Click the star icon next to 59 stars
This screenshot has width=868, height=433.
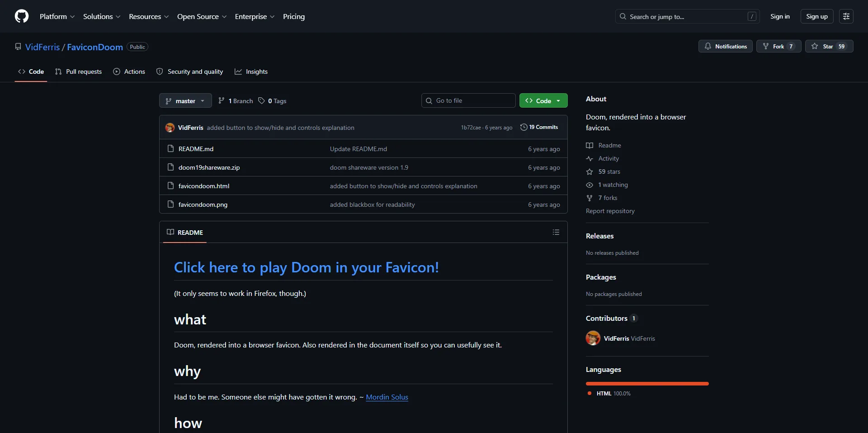coord(590,171)
